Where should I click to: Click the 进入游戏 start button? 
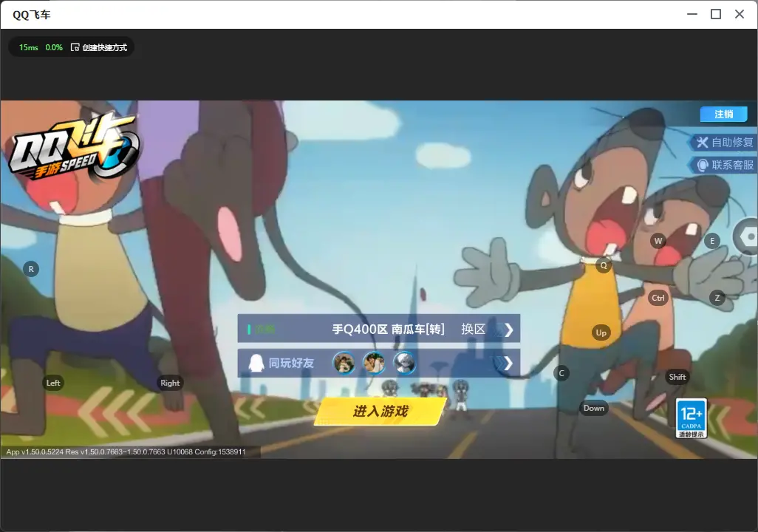click(380, 411)
